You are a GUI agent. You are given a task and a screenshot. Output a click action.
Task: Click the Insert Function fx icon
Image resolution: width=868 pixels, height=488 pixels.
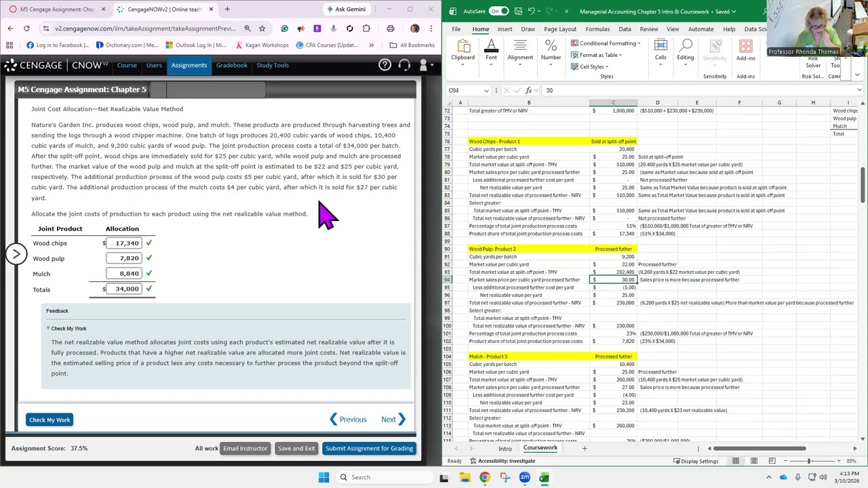tap(528, 90)
